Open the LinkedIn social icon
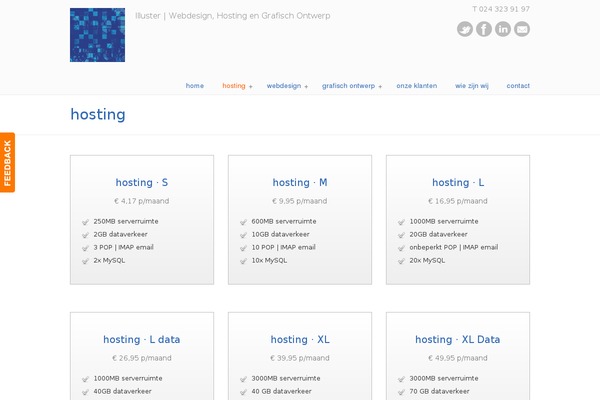 coord(503,29)
